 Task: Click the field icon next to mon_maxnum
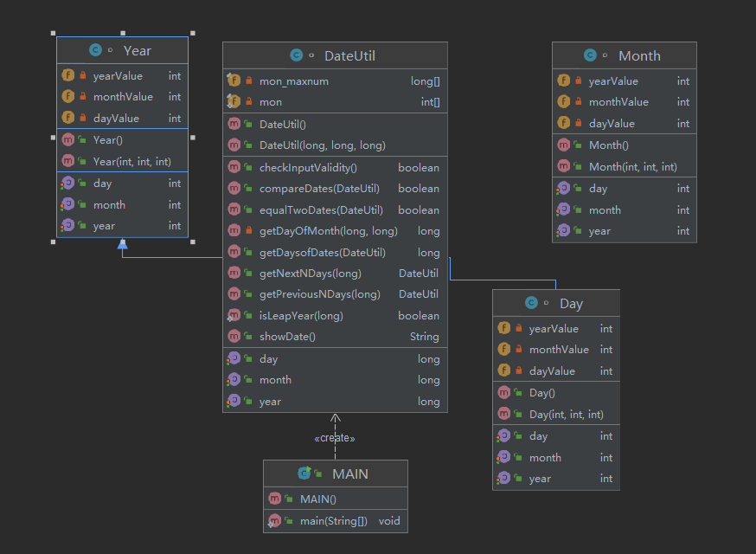tap(234, 81)
